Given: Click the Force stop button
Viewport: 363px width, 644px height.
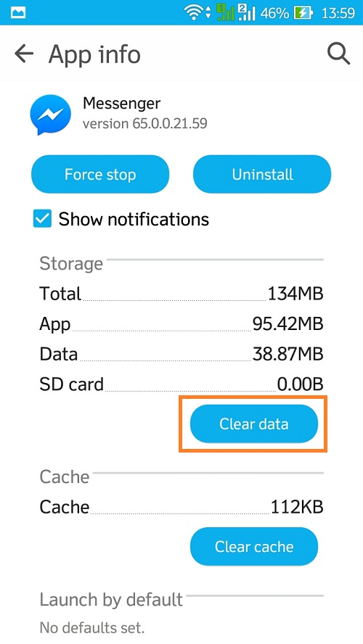Looking at the screenshot, I should point(100,174).
